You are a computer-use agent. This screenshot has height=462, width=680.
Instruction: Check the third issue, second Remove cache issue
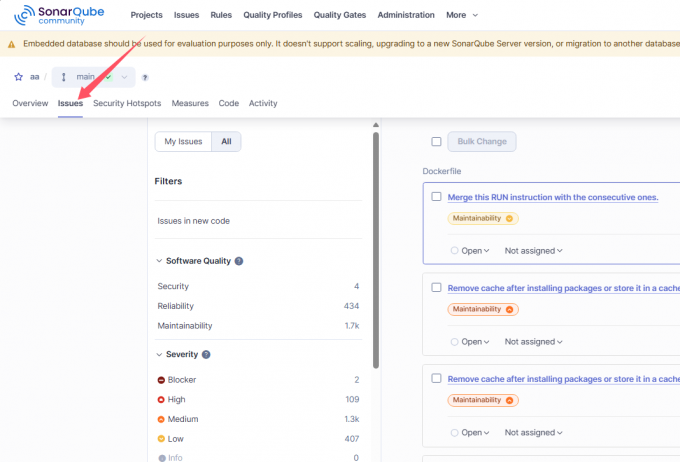[436, 378]
